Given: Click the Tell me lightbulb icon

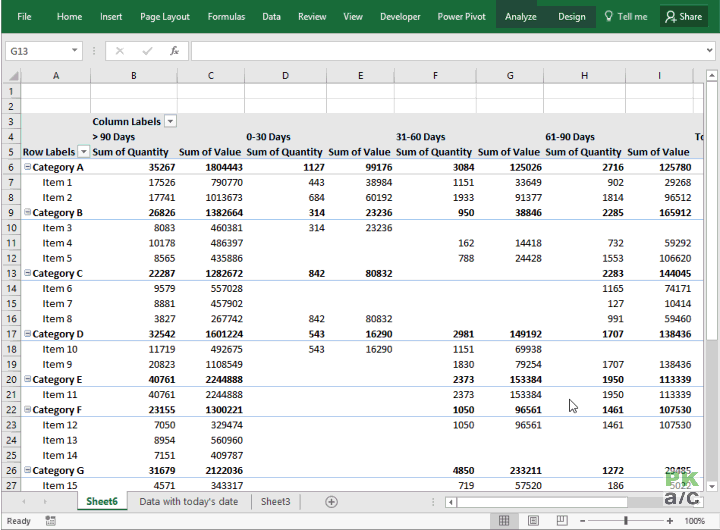Looking at the screenshot, I should click(608, 17).
